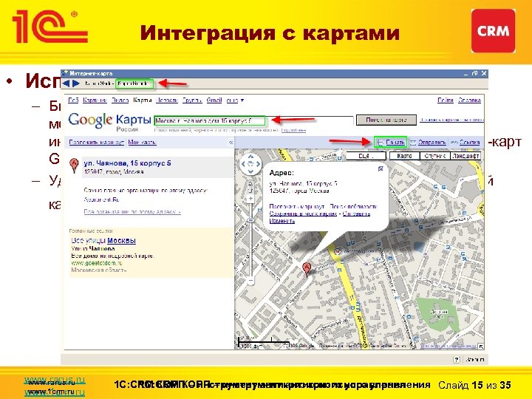Click the ул. Чаянова, 15 корпус 5 result
Screen dimensions: 532x399
point(128,163)
